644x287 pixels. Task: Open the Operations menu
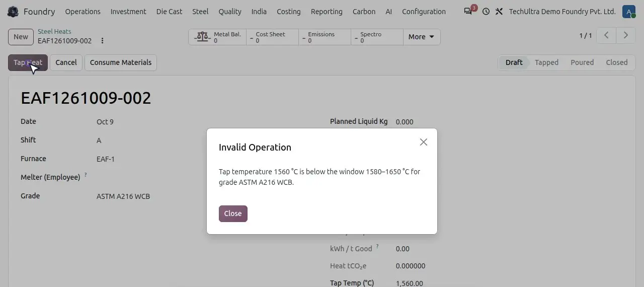[83, 12]
